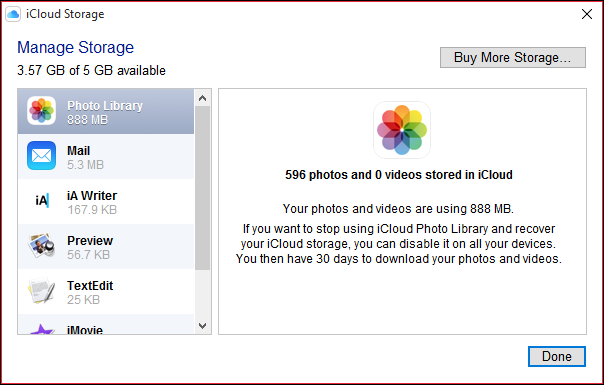
Task: Click the large Photos icon in details pane
Action: 402,130
